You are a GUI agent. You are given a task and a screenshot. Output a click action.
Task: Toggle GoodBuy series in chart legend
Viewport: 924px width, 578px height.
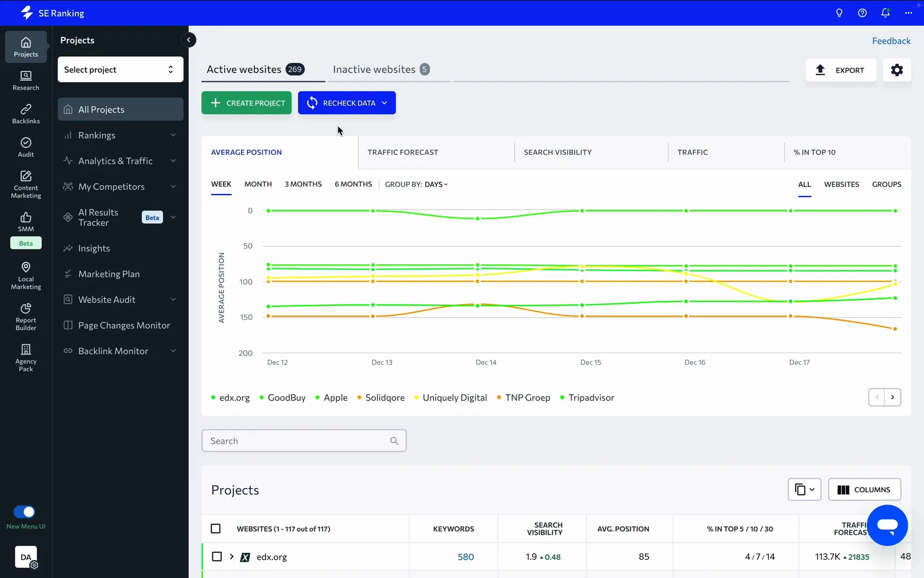coord(282,398)
